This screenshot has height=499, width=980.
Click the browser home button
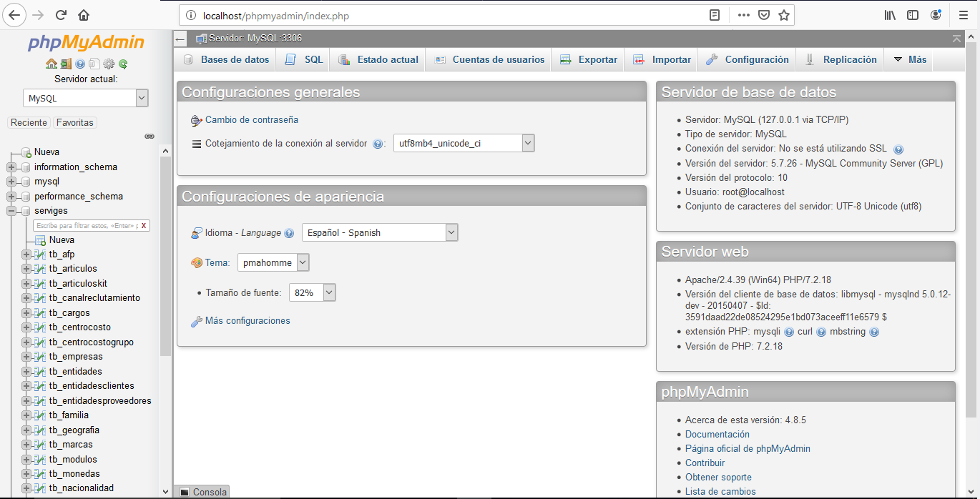pos(84,14)
